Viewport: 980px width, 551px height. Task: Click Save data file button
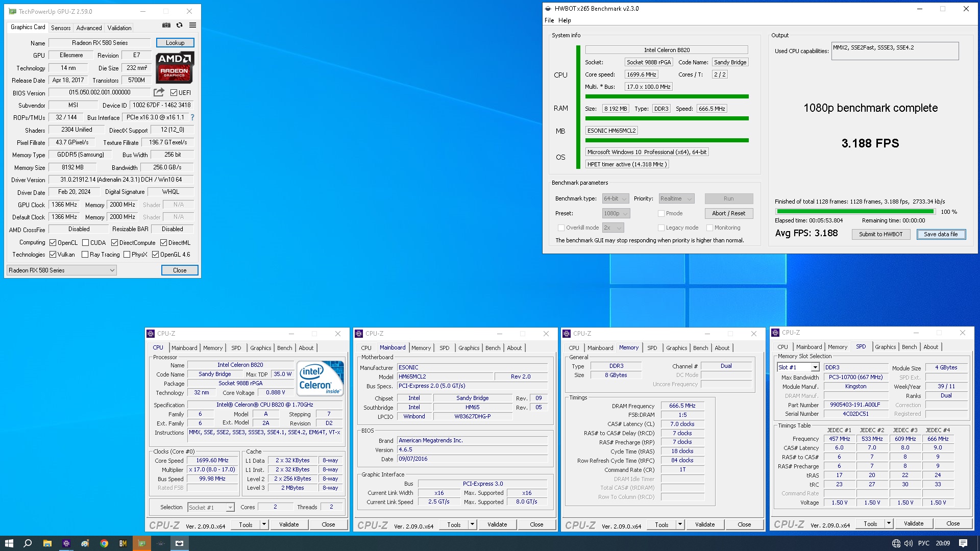click(941, 234)
